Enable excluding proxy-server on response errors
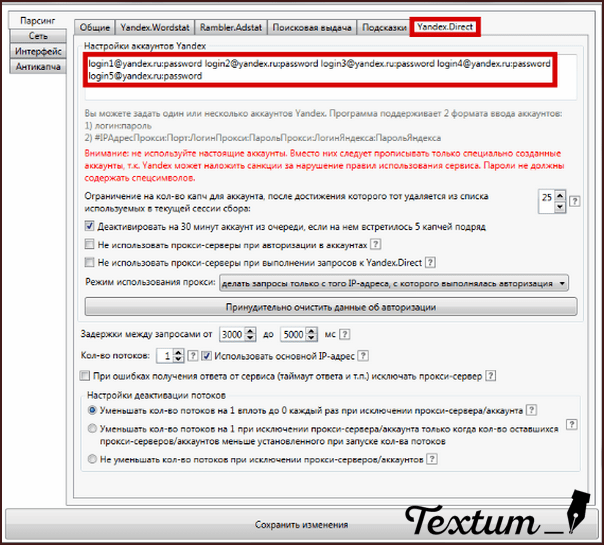Screen dimensions: 604x545 85,376
